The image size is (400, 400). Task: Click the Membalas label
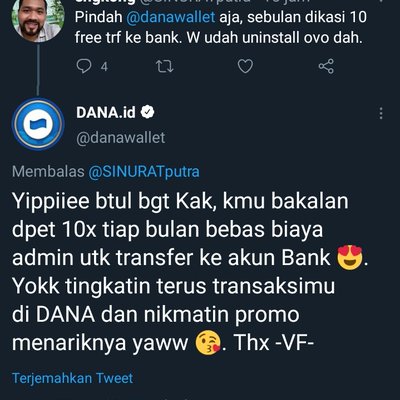pyautogui.click(x=48, y=172)
